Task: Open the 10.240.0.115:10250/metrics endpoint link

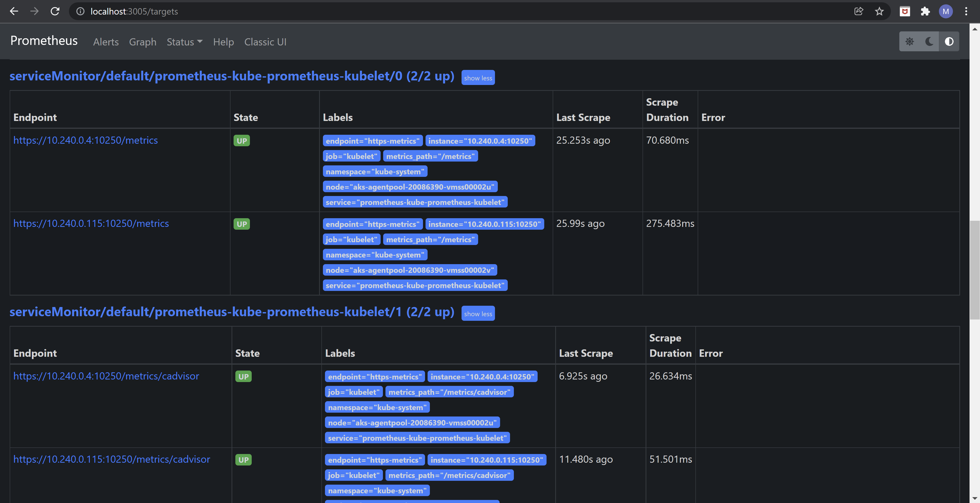Action: point(91,224)
